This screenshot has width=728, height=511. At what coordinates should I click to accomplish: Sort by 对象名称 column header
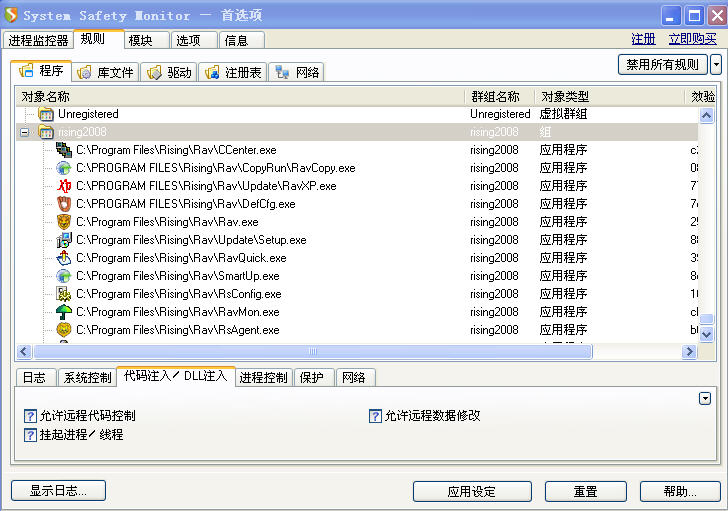(240, 97)
